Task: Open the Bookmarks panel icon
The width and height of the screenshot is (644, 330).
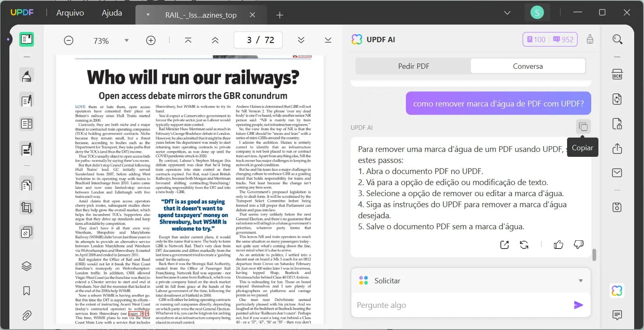Action: click(27, 291)
